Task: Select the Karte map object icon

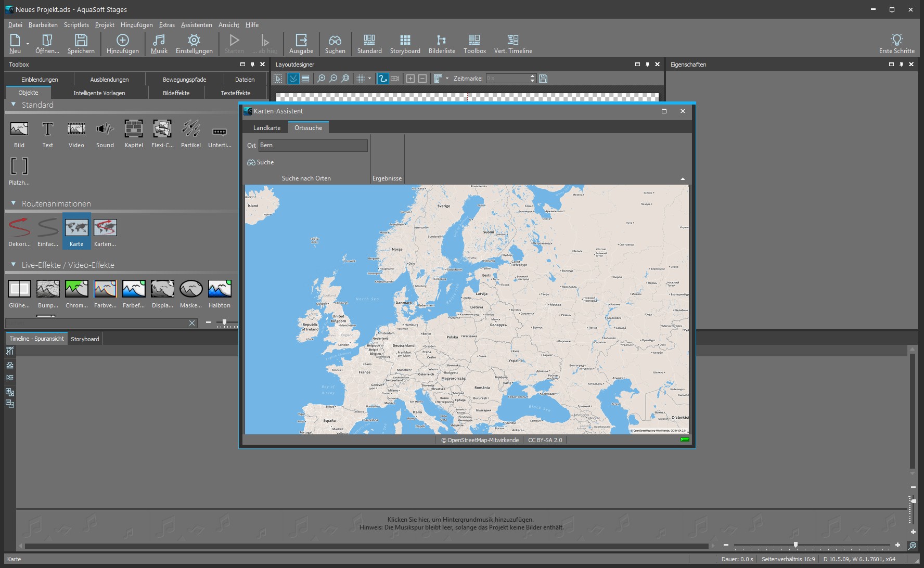Action: (76, 228)
